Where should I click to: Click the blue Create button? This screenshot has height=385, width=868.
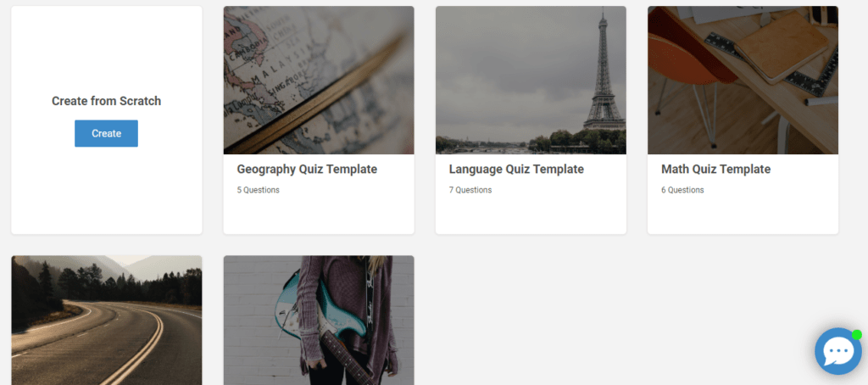pyautogui.click(x=106, y=133)
